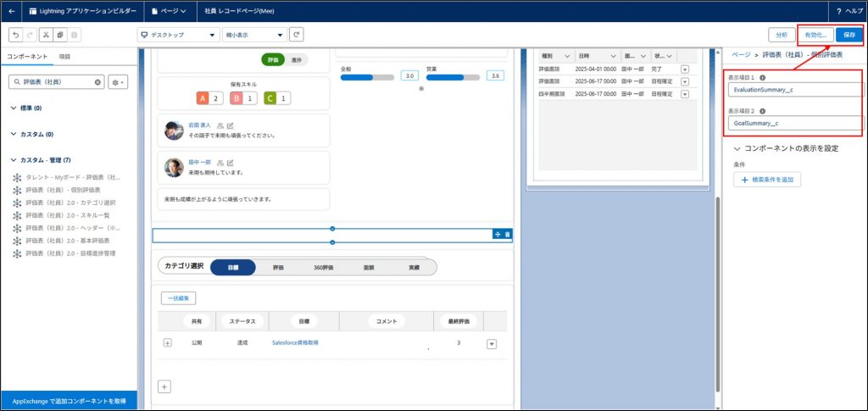Click the cut scissors icon
This screenshot has width=868, height=411.
45,35
